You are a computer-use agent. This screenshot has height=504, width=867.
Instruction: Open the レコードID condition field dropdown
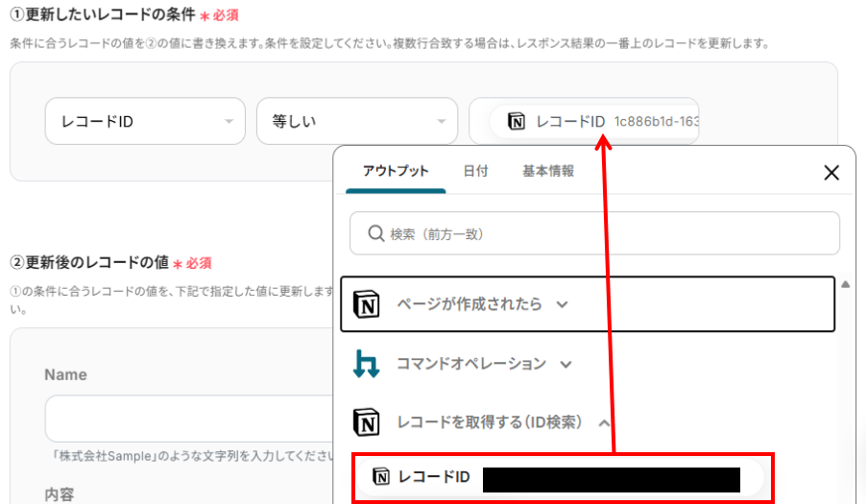(x=145, y=121)
